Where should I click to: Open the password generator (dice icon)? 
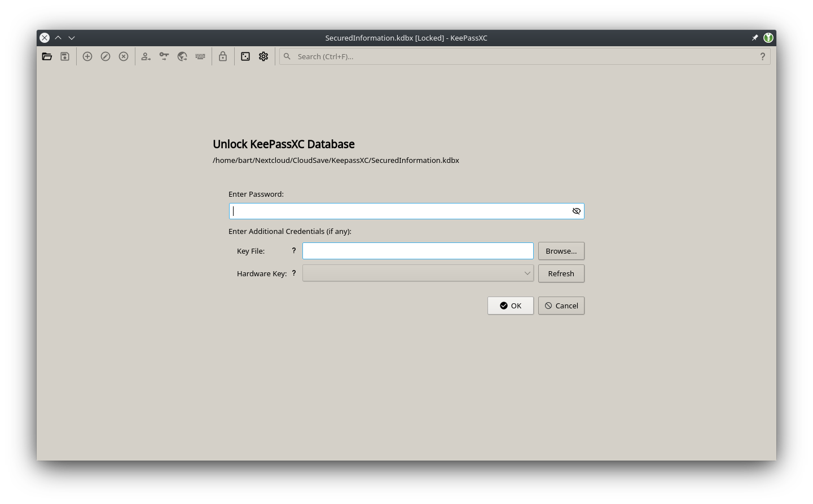point(245,56)
